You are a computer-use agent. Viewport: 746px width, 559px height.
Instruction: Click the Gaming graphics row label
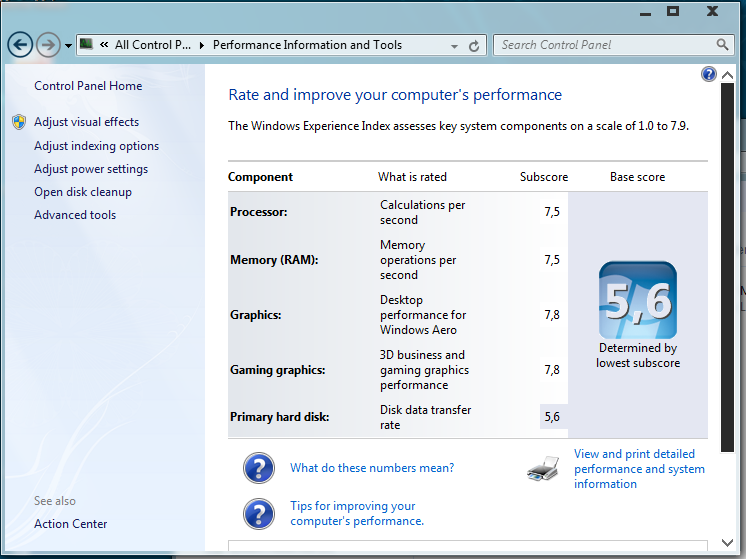(x=278, y=370)
